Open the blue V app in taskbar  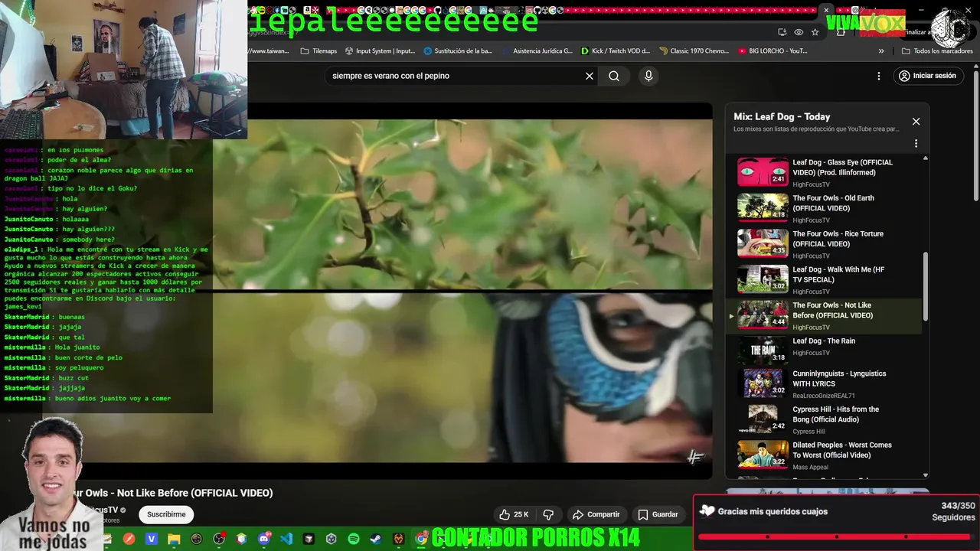152,539
